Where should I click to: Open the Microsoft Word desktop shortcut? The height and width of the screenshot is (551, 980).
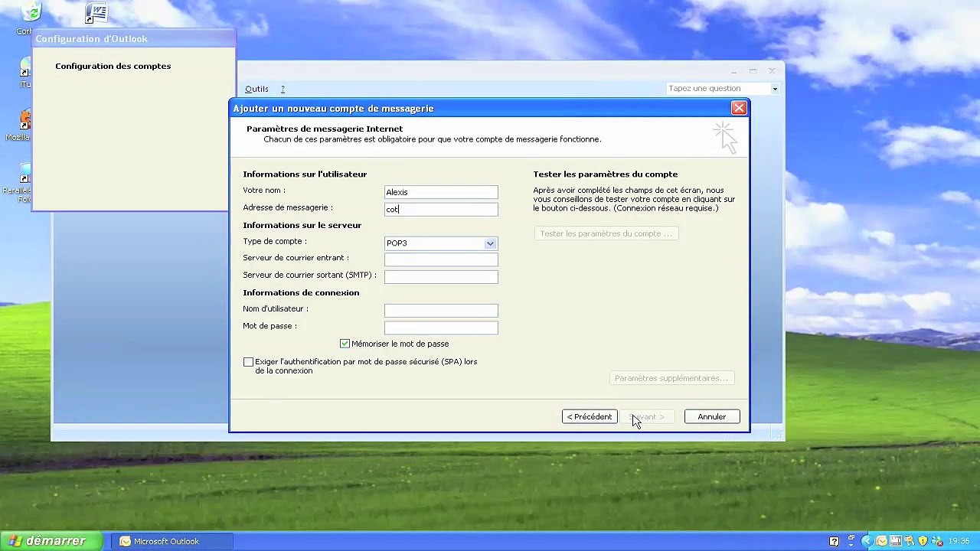[x=96, y=12]
